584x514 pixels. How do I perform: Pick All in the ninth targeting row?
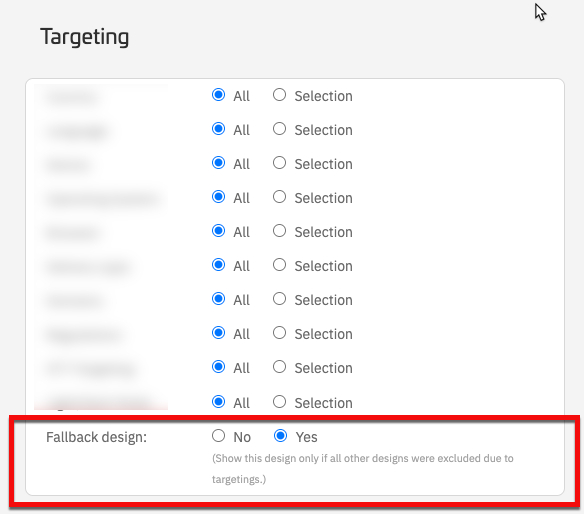click(x=218, y=367)
